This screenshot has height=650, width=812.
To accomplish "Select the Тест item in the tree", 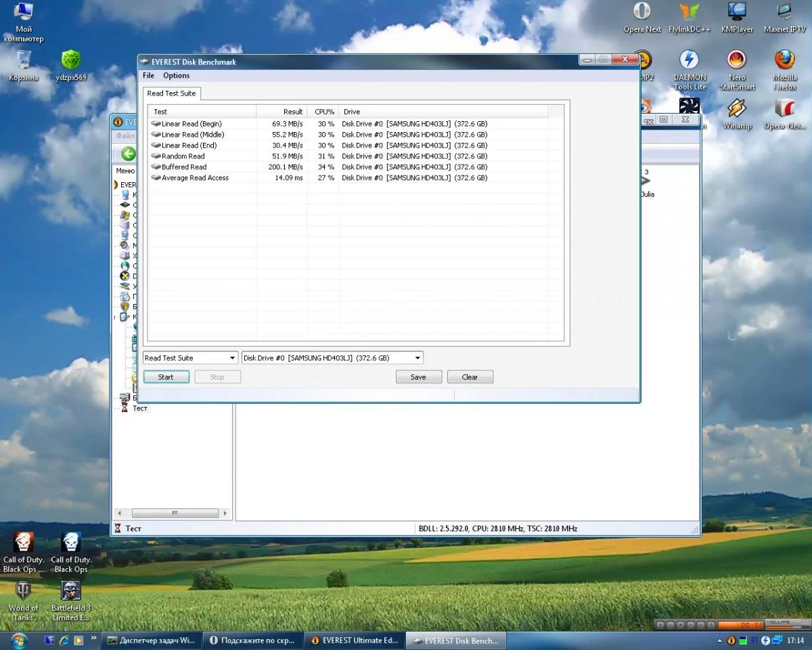I will (139, 408).
